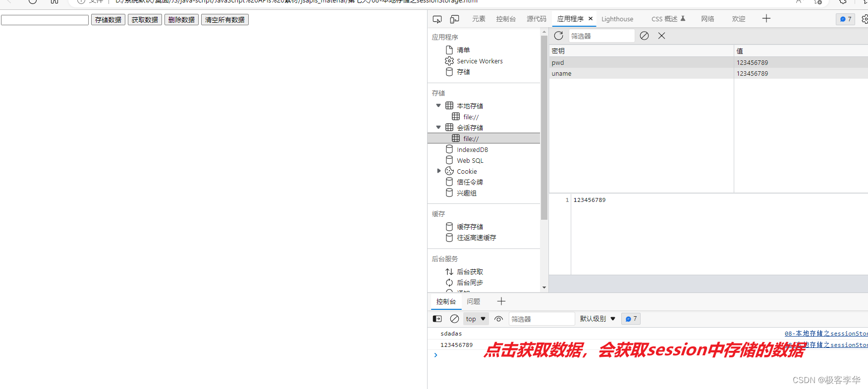Screen dimensions: 868x389
Task: Open the issues counter in the console toolbar
Action: point(631,319)
